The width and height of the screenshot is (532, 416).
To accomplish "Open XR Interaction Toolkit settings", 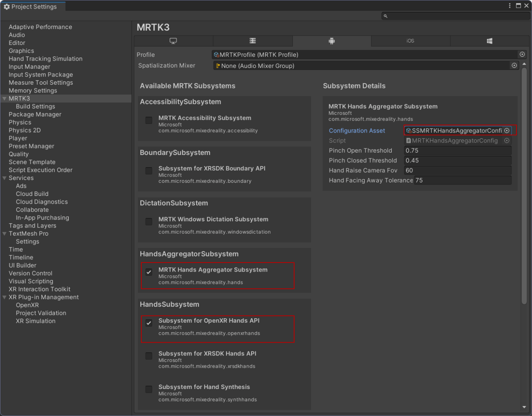I will 40,289.
